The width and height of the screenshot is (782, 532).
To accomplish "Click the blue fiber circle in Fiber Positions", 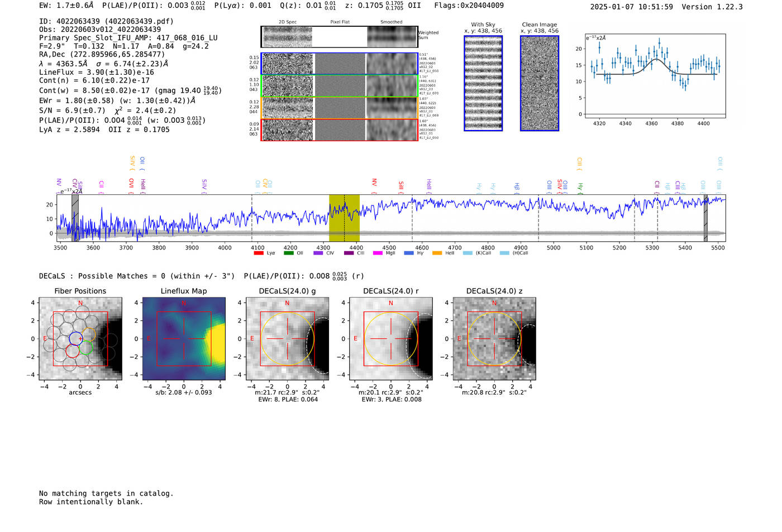I will [76, 338].
